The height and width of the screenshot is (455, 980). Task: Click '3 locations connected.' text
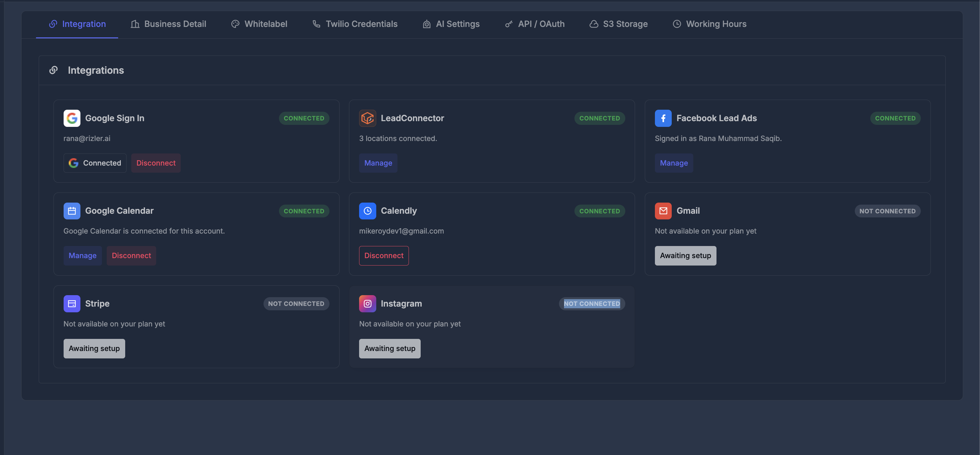[398, 138]
